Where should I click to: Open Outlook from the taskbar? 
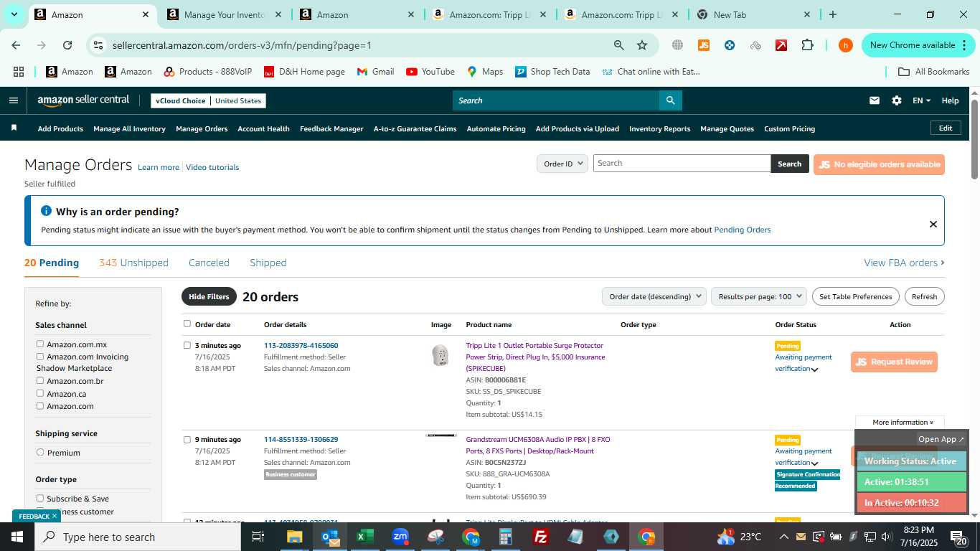(330, 537)
